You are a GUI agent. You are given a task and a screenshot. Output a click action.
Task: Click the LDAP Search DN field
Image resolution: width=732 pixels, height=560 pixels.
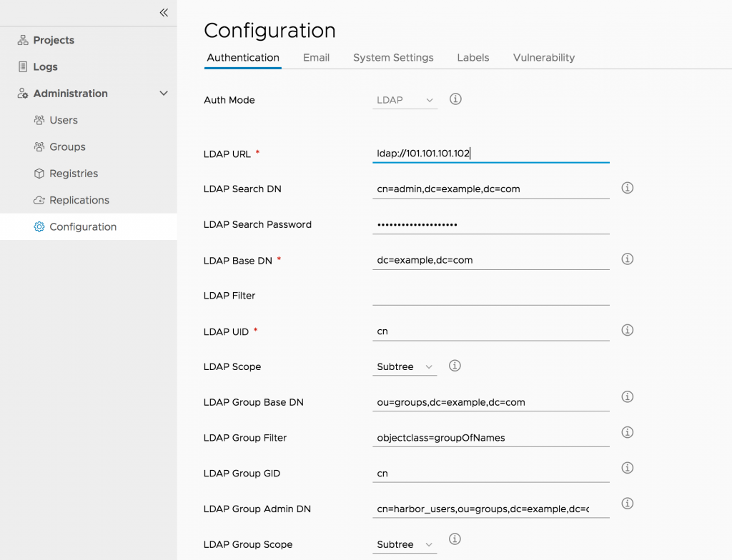tap(491, 189)
